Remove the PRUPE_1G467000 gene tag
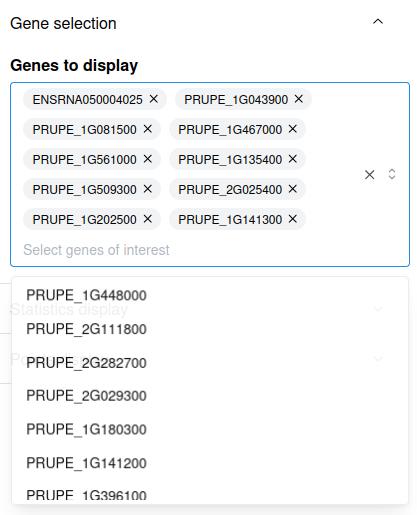Screen dimensions: 417x515 (293, 129)
